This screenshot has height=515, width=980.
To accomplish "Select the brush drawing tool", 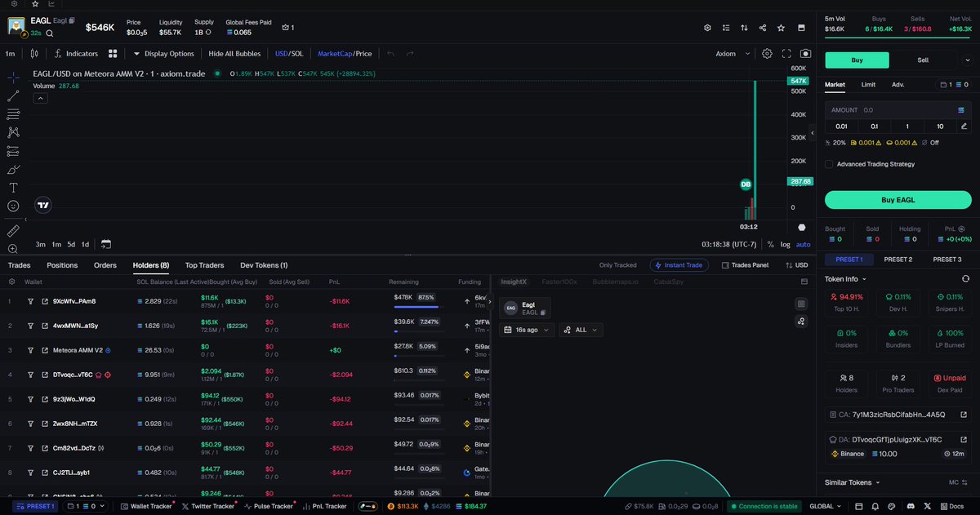I will [x=13, y=170].
